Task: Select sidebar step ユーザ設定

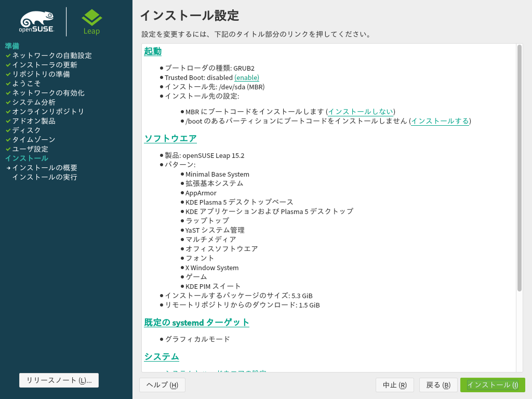Action: click(30, 149)
